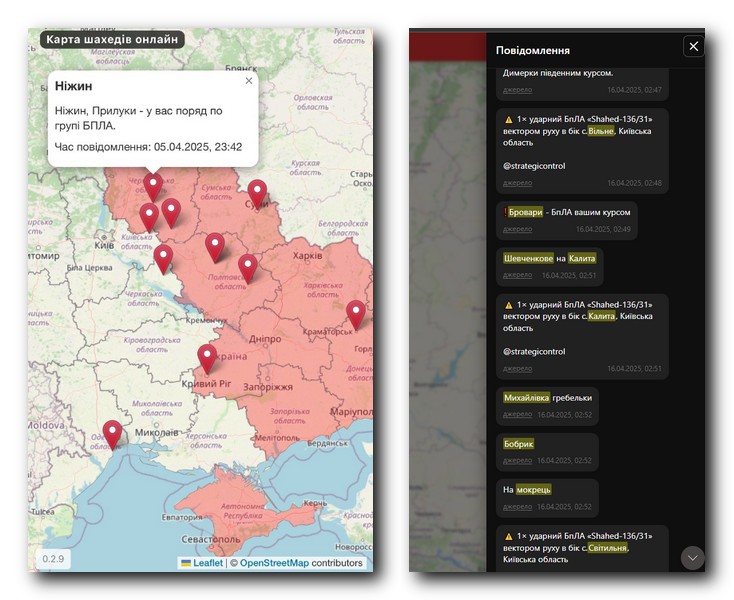Viewport: 734px width, 600px height.
Task: Click the highlighted Калита tag beside Шевченкове
Action: coord(582,258)
